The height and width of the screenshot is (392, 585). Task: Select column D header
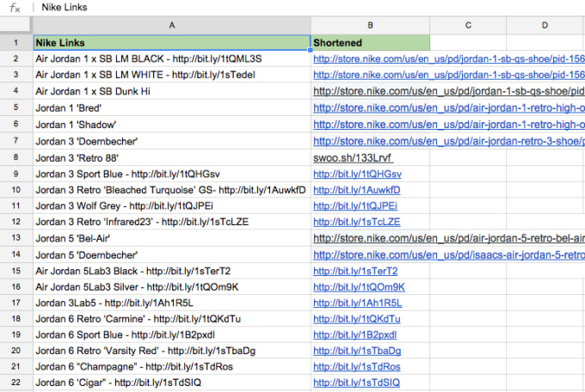click(545, 26)
